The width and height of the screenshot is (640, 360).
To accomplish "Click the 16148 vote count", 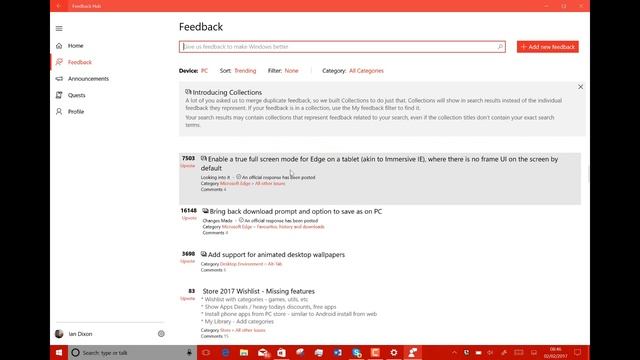I will click(189, 211).
